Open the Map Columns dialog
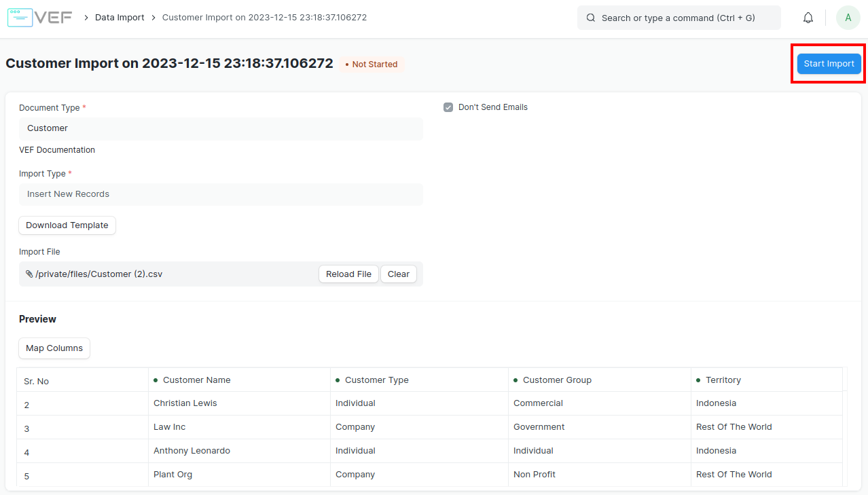The width and height of the screenshot is (868, 495). (54, 348)
